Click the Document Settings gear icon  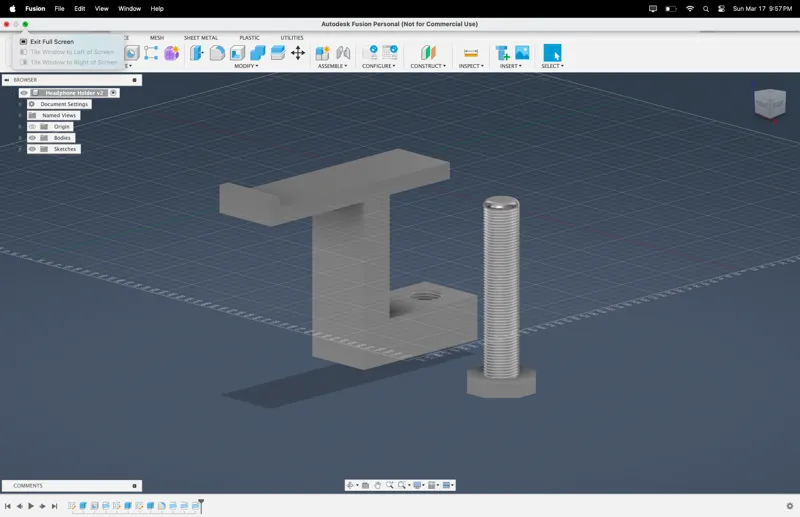[x=32, y=104]
